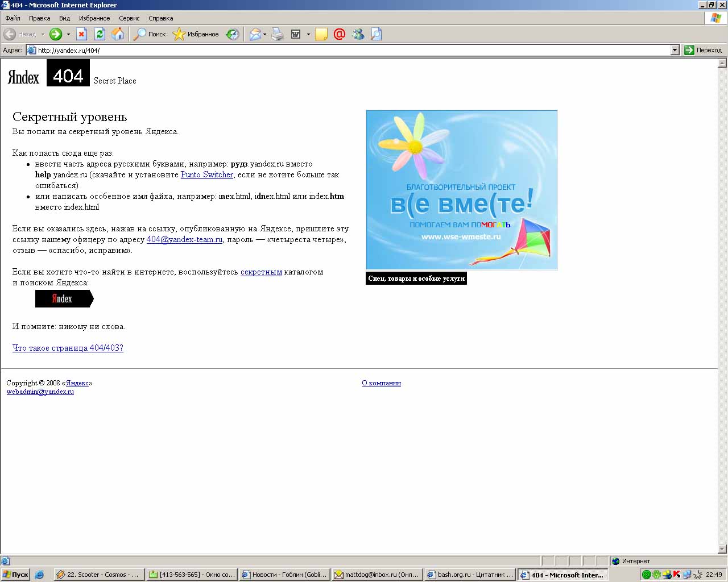Click the red @ toolbar icon
The width and height of the screenshot is (728, 582).
point(340,34)
